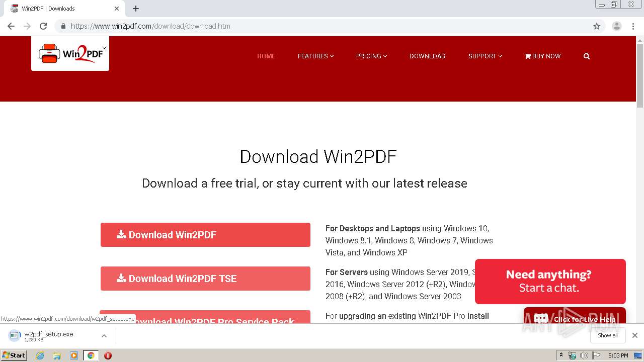
Task: Open the 'Need anything? Start a chat' box
Action: tap(550, 282)
